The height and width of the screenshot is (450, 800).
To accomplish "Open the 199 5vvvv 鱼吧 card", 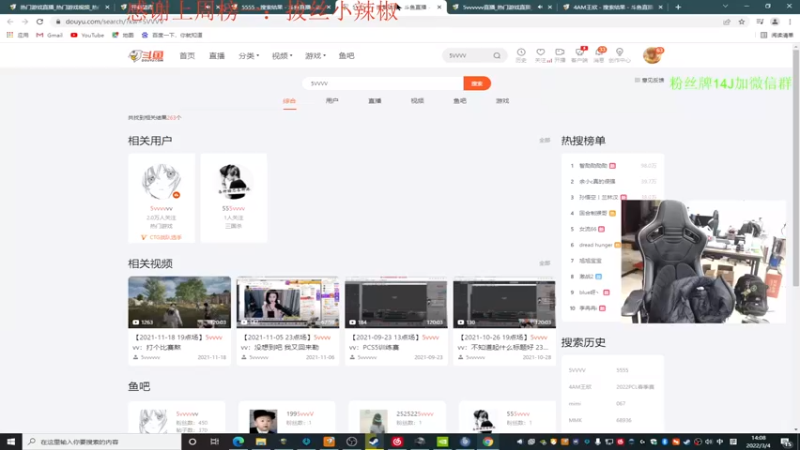I will pyautogui.click(x=287, y=418).
